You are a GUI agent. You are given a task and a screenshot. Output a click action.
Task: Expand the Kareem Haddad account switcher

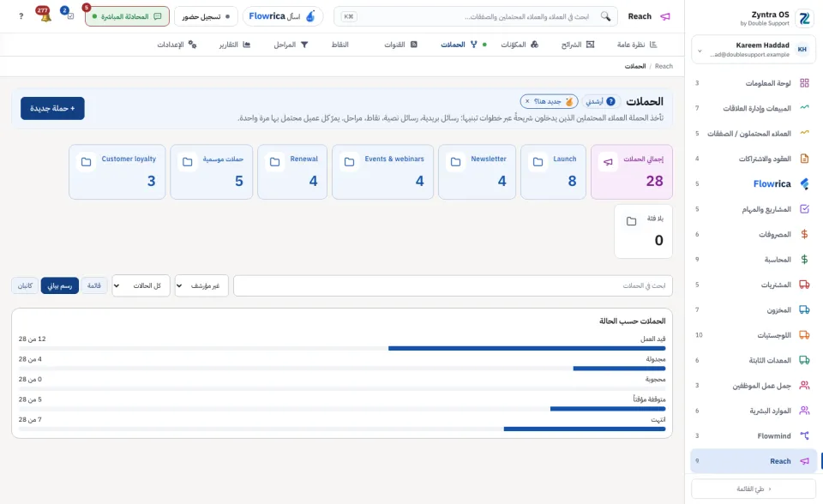coord(754,50)
